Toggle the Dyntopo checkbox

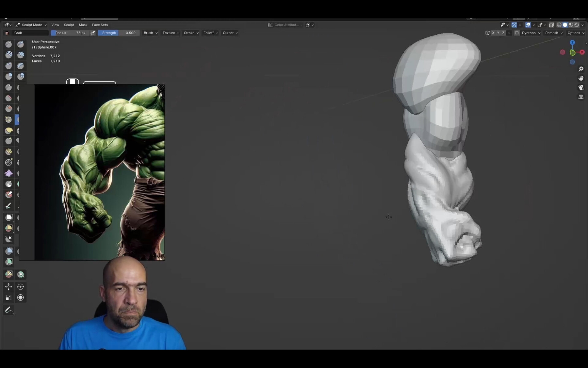click(517, 33)
